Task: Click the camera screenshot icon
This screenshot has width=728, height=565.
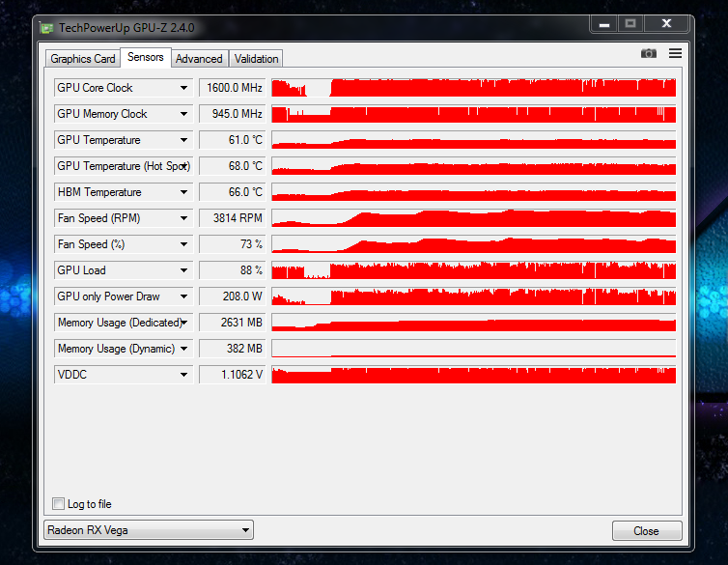Action: coord(649,53)
